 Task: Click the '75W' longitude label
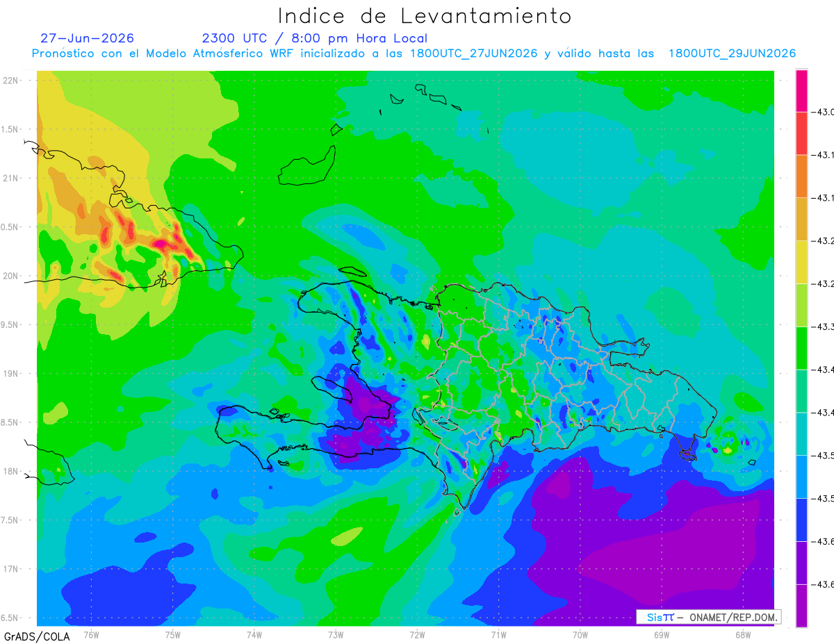pos(173,634)
